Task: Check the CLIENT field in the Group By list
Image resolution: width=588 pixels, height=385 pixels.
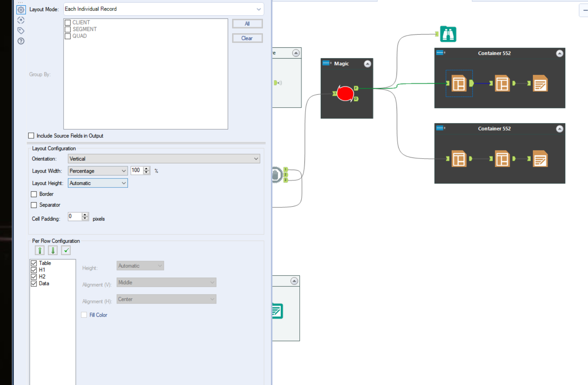Action: (x=68, y=22)
